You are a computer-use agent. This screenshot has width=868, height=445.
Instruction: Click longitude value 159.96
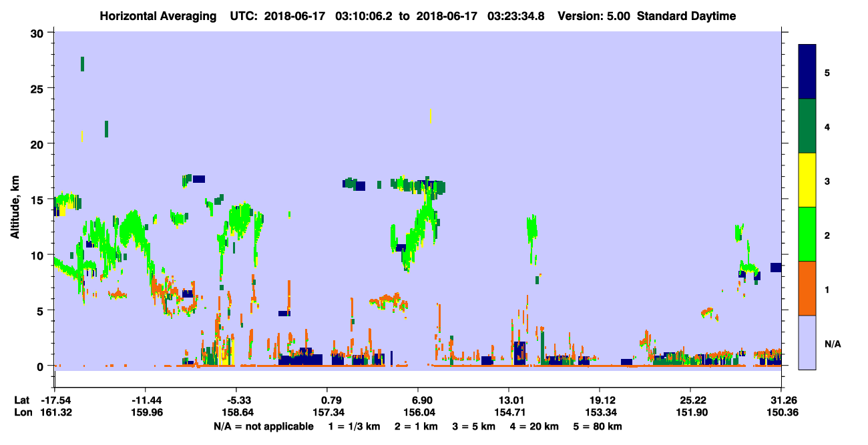click(x=146, y=412)
